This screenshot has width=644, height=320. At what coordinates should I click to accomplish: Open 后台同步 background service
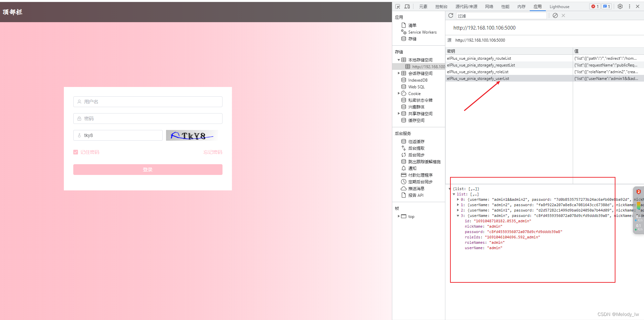point(416,155)
